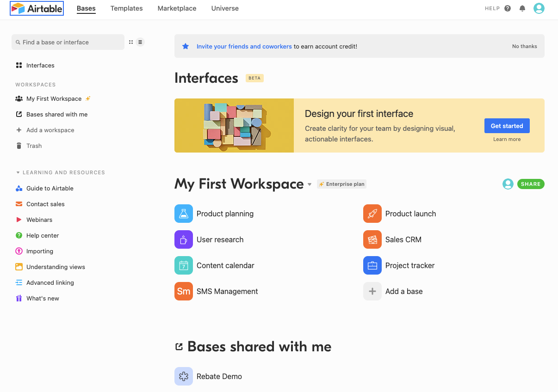Open the Universe tab

(x=225, y=8)
